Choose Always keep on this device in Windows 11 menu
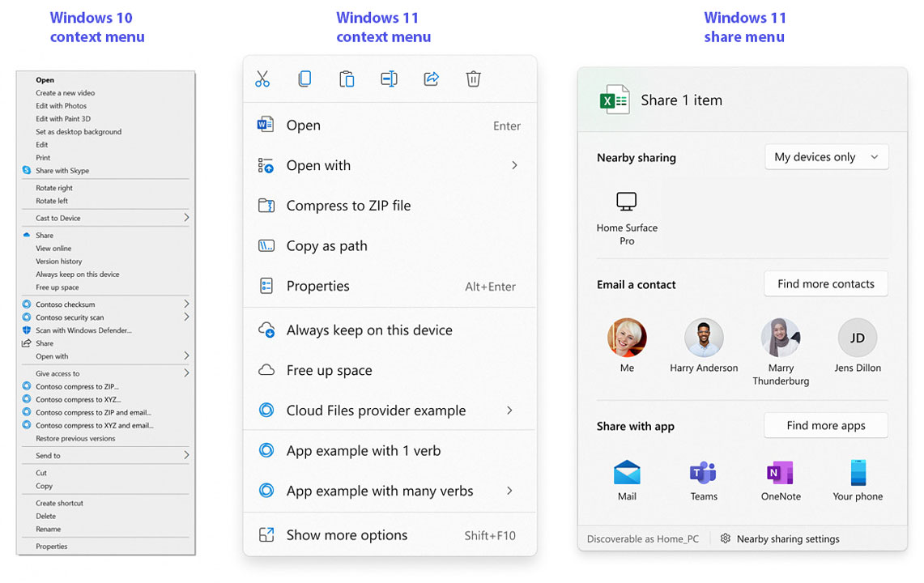 click(x=390, y=330)
